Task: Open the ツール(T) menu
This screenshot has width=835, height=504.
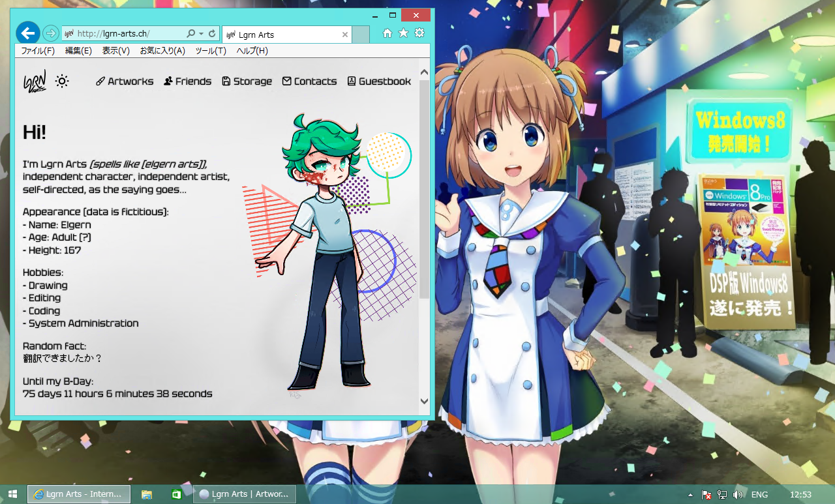Action: 211,51
